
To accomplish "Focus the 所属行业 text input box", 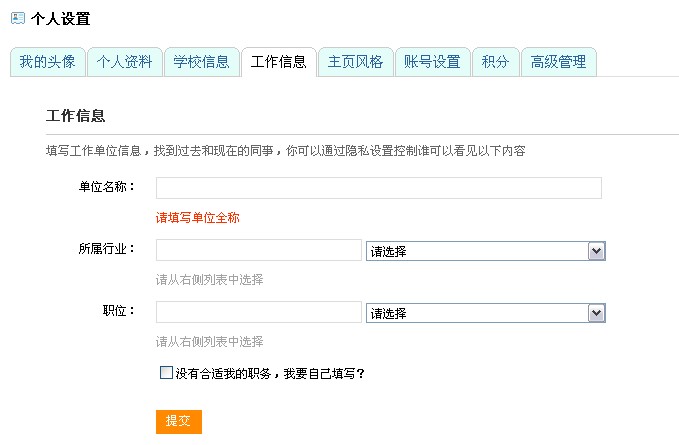I will (x=259, y=250).
